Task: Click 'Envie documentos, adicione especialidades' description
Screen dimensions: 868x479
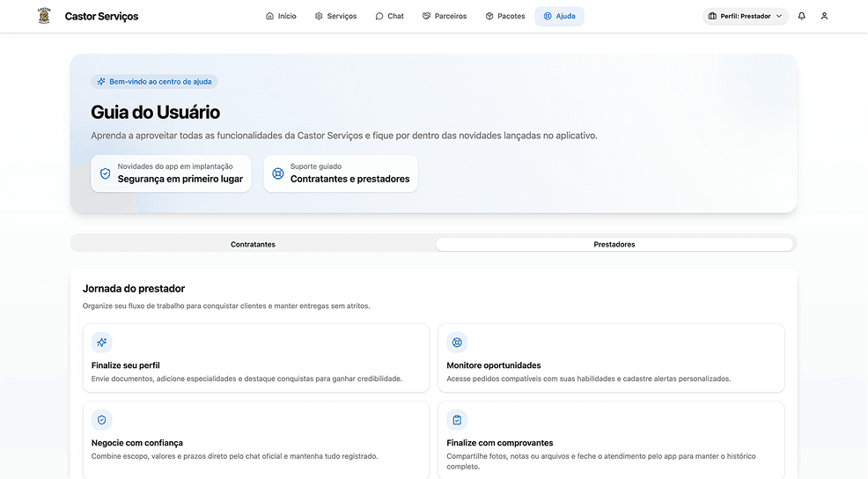Action: [246, 379]
